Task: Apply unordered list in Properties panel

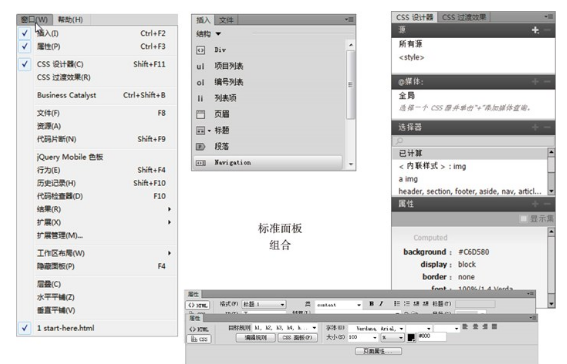Action: 397,304
